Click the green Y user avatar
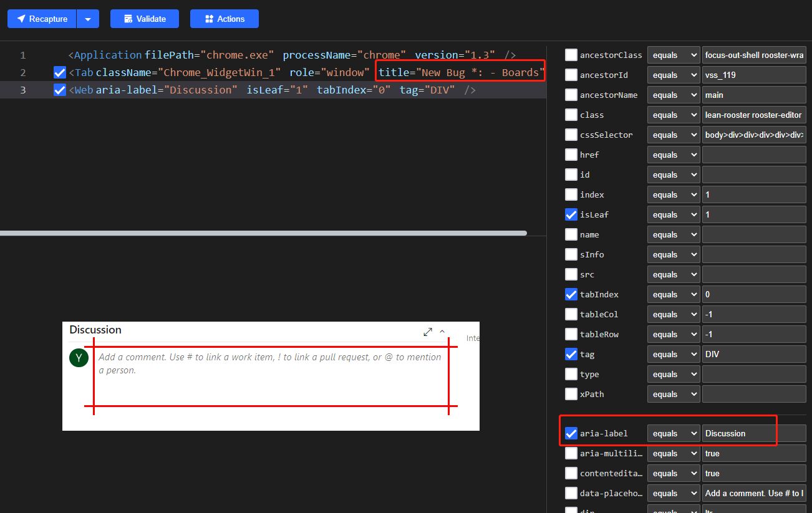This screenshot has width=812, height=513. (x=79, y=358)
